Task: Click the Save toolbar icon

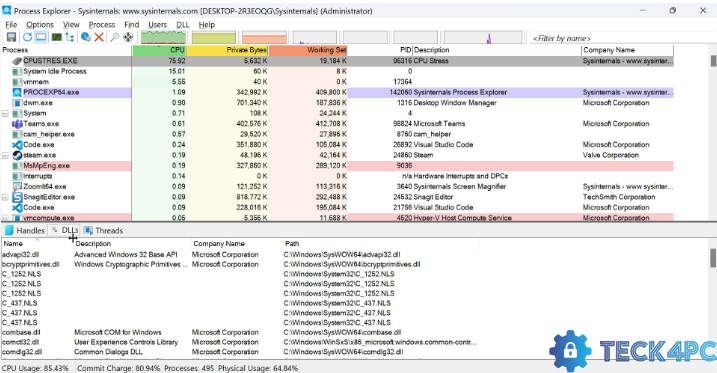Action: [11, 37]
